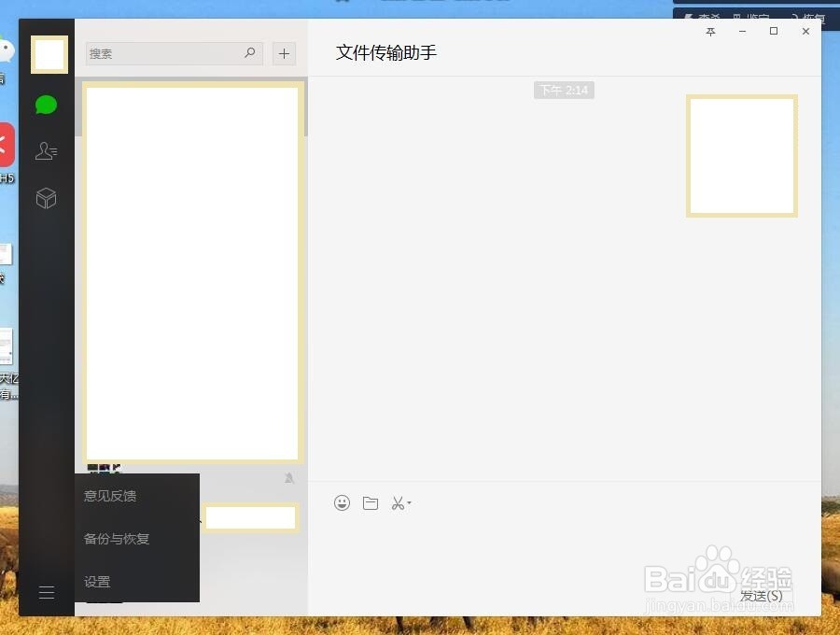The width and height of the screenshot is (840, 635).
Task: Open the emoji picker in the chat toolbar
Action: (x=342, y=502)
